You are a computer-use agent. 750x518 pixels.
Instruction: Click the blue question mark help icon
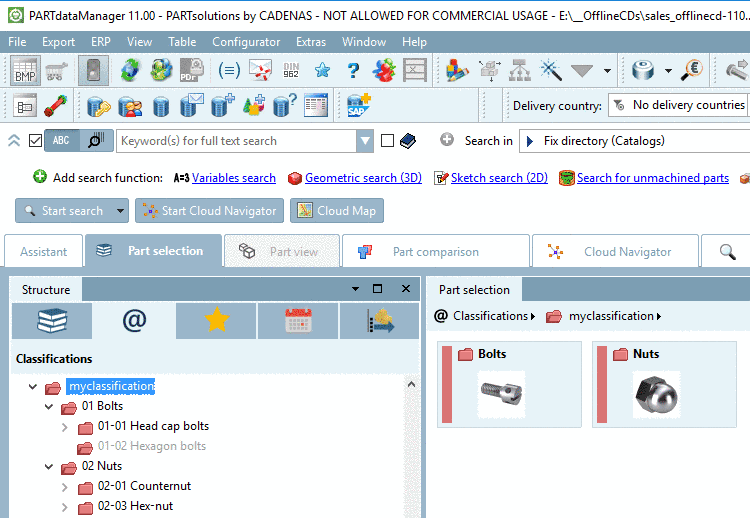click(x=353, y=70)
